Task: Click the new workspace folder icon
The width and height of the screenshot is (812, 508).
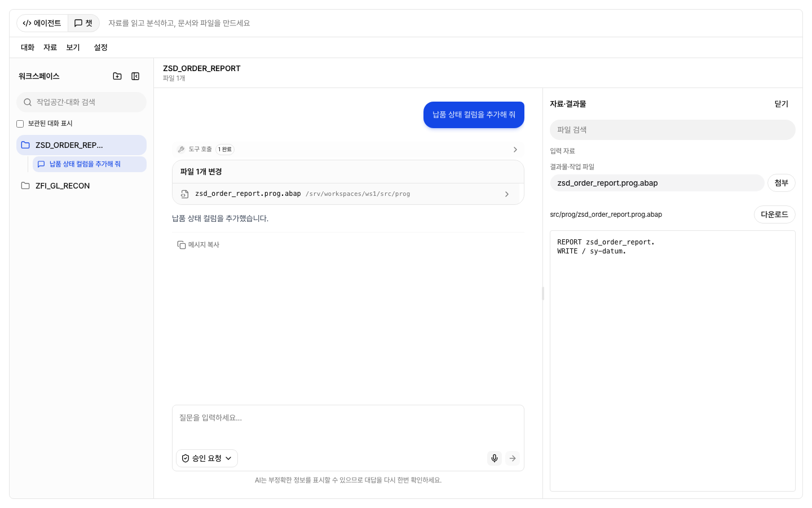Action: pyautogui.click(x=117, y=76)
